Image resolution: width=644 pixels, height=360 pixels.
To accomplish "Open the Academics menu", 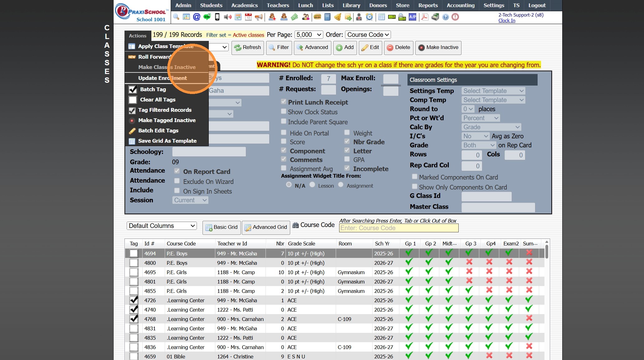I will (x=244, y=5).
